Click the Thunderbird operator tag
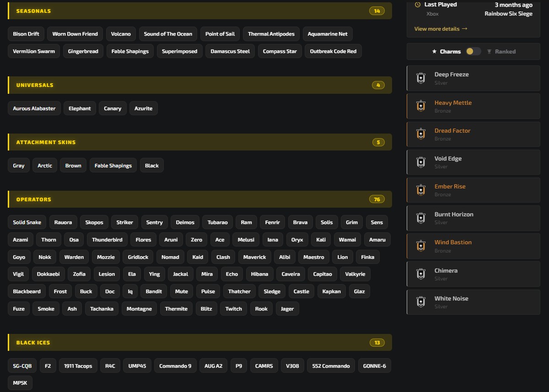The height and width of the screenshot is (392, 549). click(x=107, y=240)
